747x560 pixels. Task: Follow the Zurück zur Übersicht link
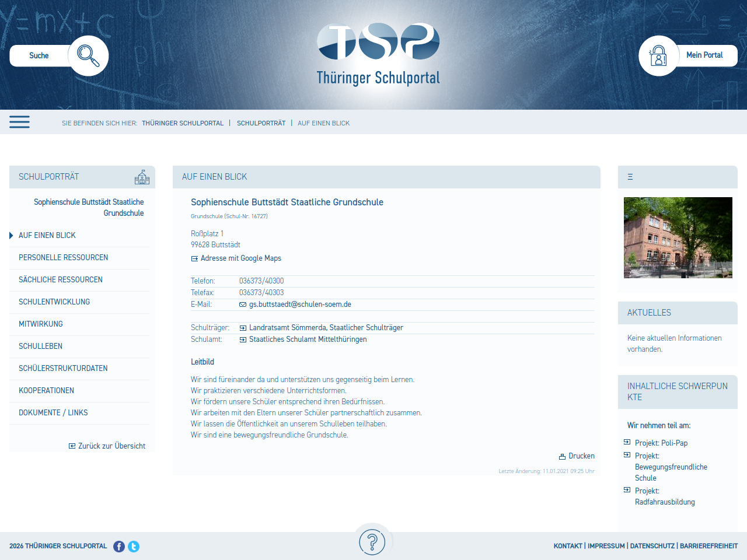[x=111, y=446]
